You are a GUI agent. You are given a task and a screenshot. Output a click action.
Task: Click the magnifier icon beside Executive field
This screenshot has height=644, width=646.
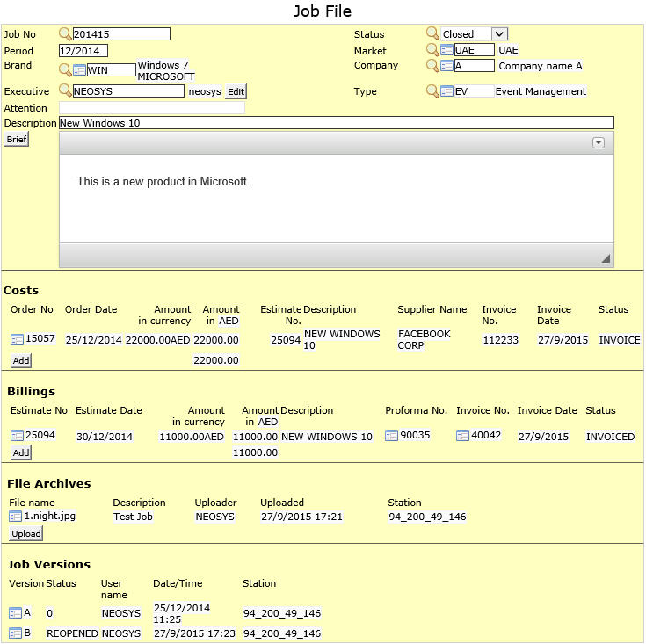pyautogui.click(x=65, y=90)
